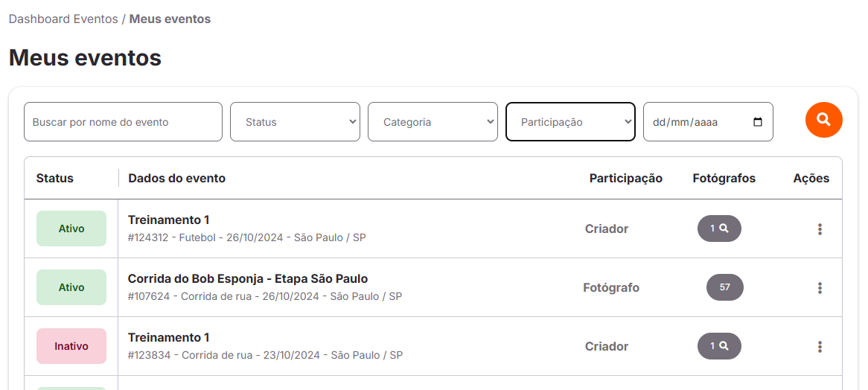This screenshot has width=868, height=390.
Task: Click the Meus eventos breadcrumb item
Action: pyautogui.click(x=170, y=19)
